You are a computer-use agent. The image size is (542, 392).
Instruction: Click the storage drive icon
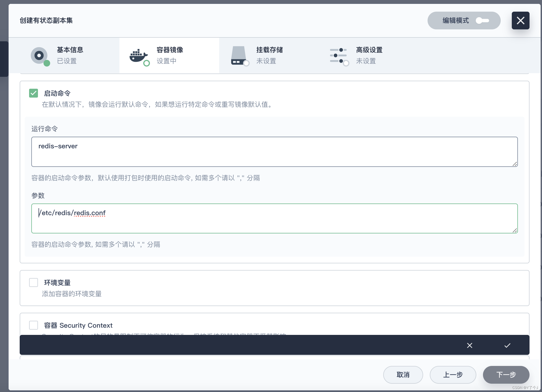(x=238, y=55)
